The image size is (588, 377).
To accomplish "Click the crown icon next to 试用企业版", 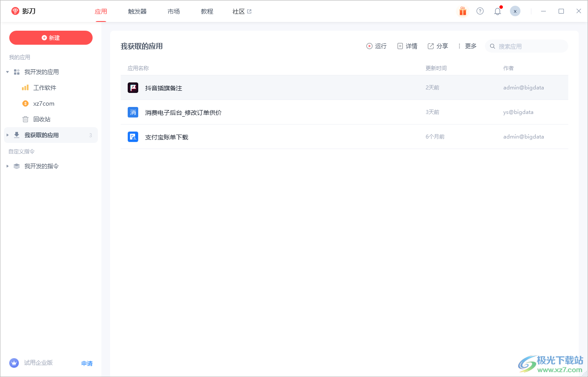I will [x=14, y=363].
